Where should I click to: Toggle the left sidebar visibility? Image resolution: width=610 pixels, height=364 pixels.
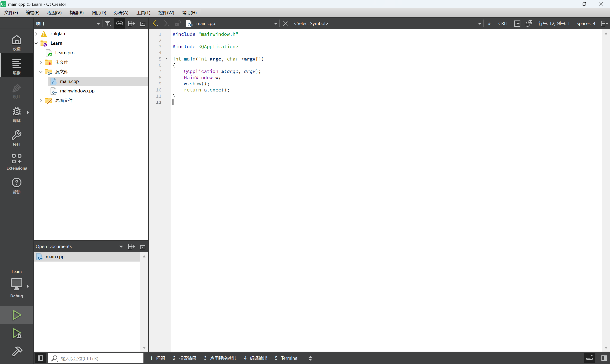point(40,358)
